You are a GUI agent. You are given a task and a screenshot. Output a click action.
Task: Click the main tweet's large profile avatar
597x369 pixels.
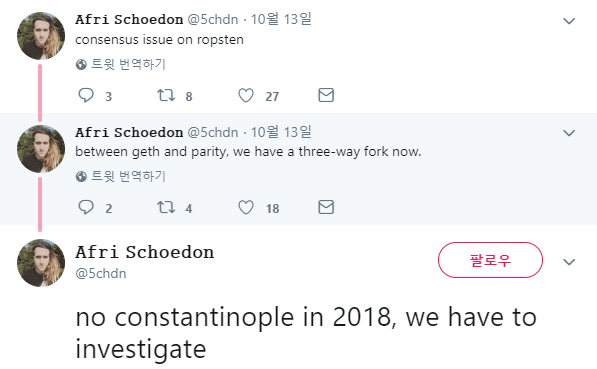(x=41, y=263)
